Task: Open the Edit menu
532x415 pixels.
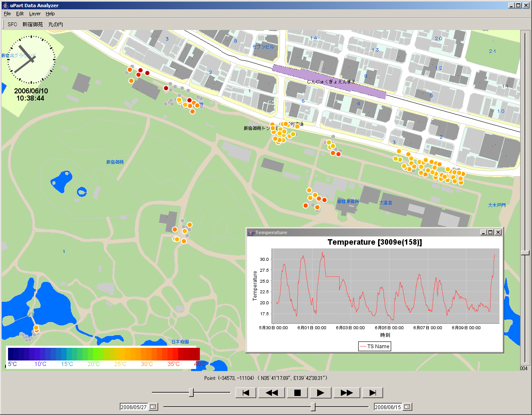Action: click(x=20, y=14)
